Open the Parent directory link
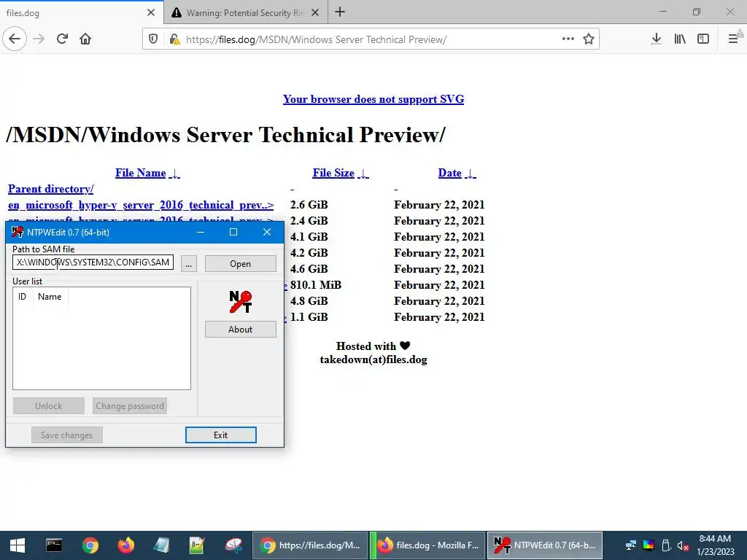 tap(50, 189)
